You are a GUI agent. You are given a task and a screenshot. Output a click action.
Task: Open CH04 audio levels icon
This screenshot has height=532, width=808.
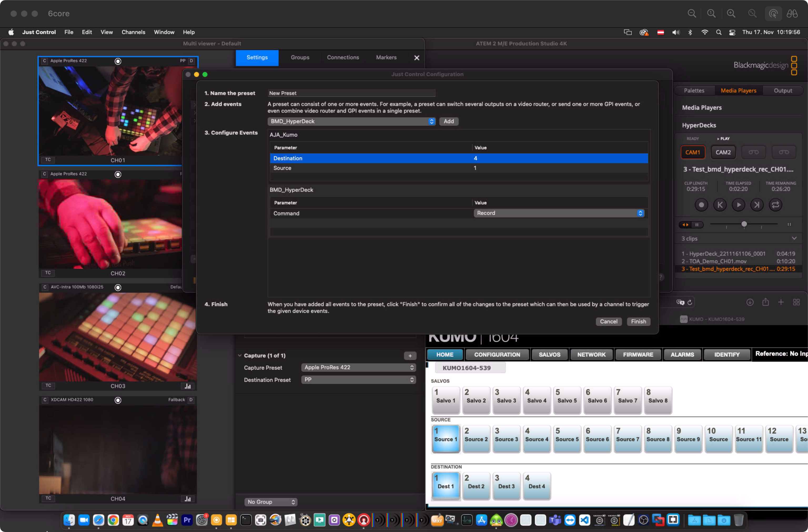click(x=188, y=499)
